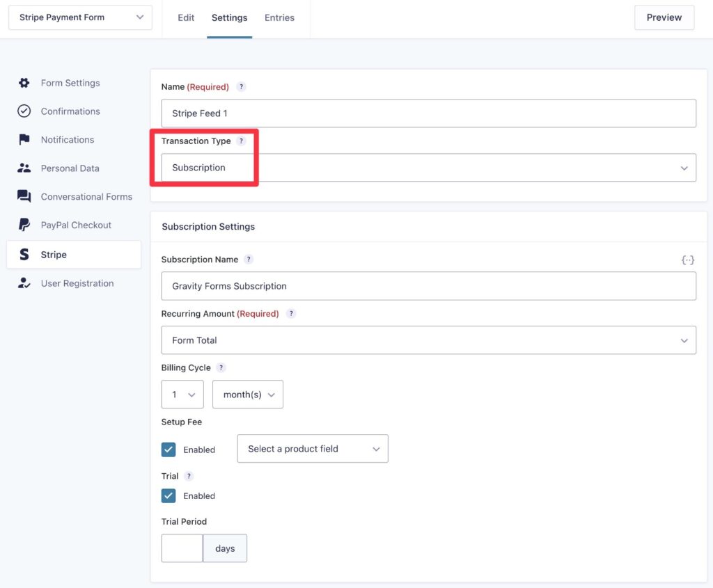Click the Conversational Forms chat icon

(x=23, y=196)
